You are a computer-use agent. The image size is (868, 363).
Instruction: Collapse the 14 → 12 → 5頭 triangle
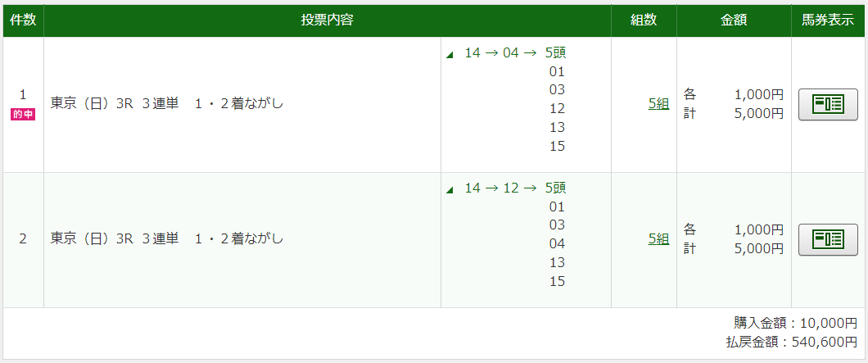tap(450, 190)
